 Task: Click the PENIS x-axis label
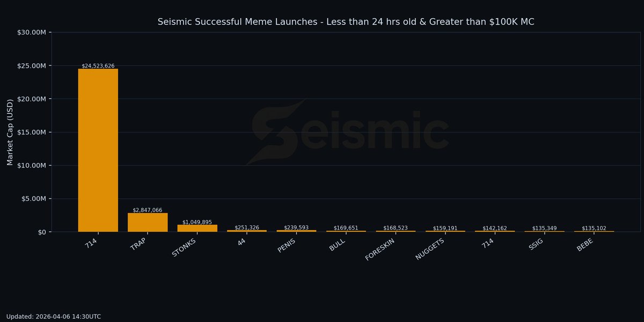(x=287, y=246)
